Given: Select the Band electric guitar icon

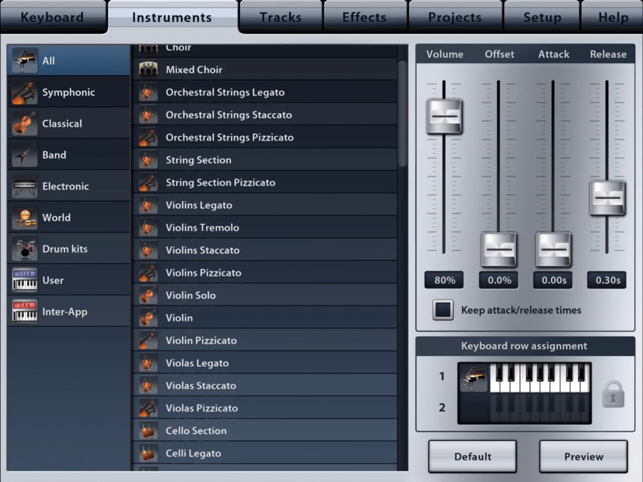Looking at the screenshot, I should tap(25, 155).
